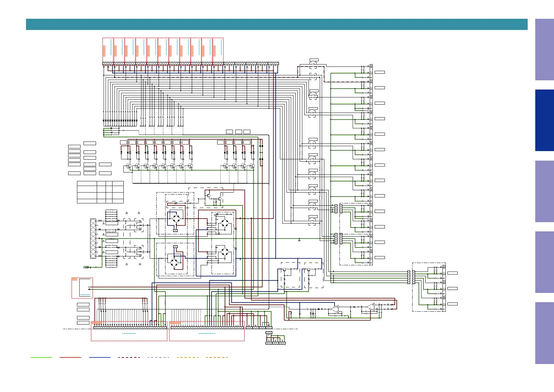Click the nine-pin vertical connector on the left
The height and width of the screenshot is (392, 554).
tap(93, 238)
